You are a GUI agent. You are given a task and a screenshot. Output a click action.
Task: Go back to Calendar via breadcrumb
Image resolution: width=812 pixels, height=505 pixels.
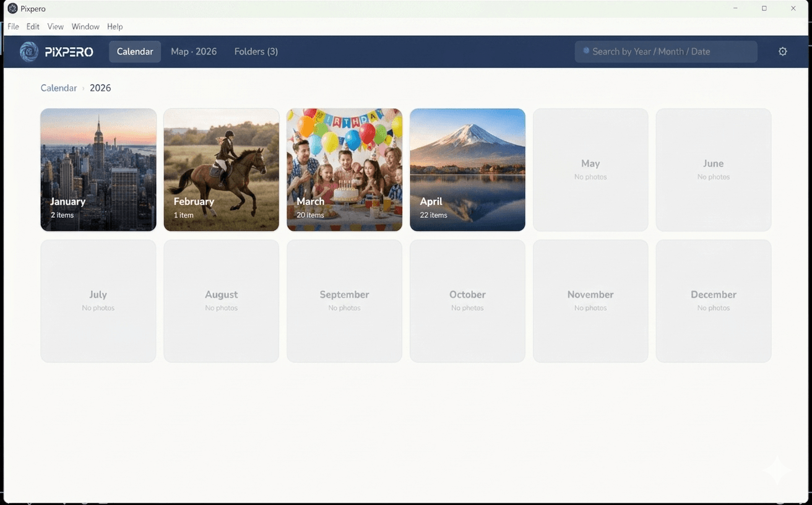click(x=59, y=88)
